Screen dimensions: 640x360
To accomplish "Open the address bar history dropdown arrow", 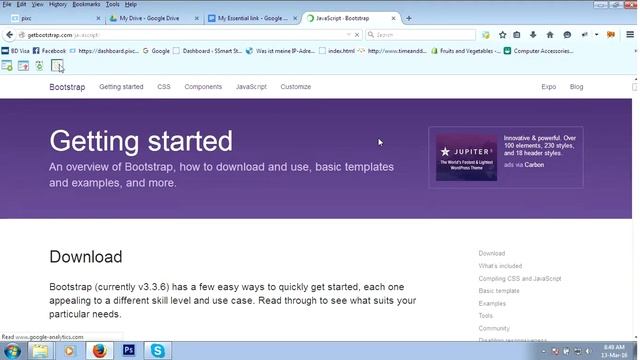I will click(349, 35).
